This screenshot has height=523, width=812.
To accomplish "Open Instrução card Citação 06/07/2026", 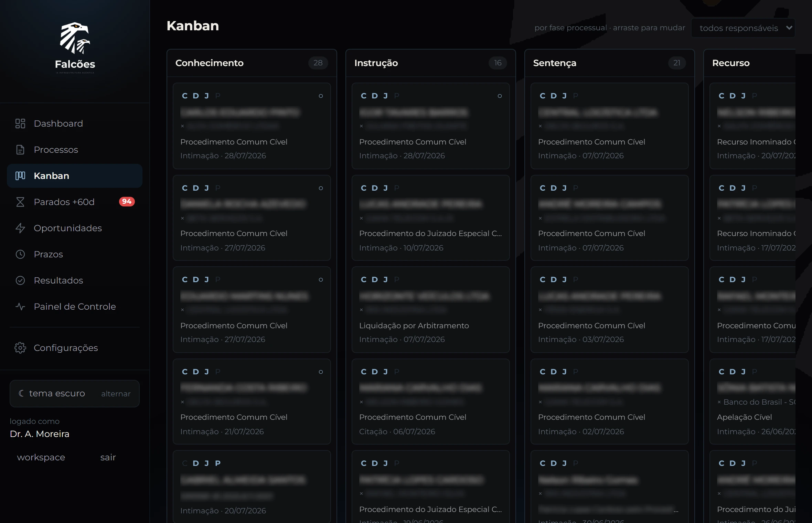I will click(431, 402).
